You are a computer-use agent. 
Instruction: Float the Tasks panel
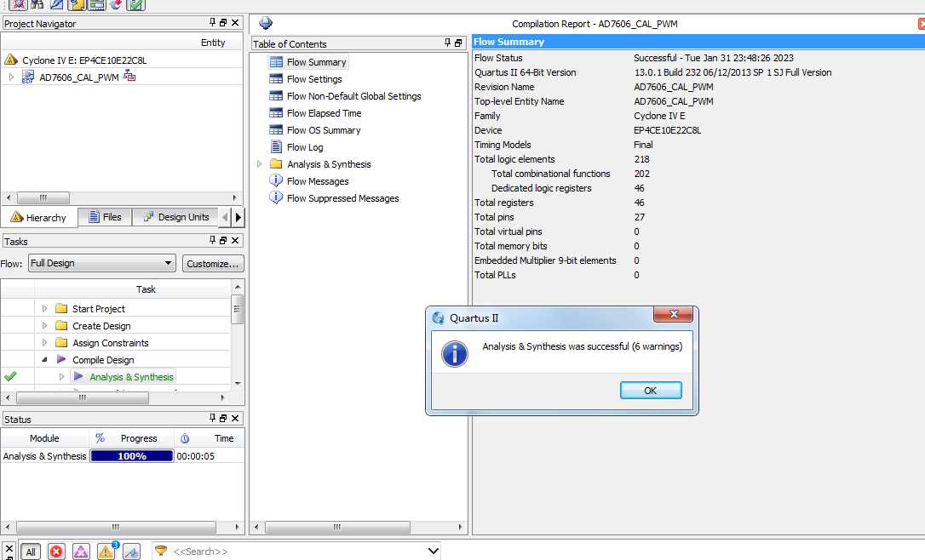(223, 240)
